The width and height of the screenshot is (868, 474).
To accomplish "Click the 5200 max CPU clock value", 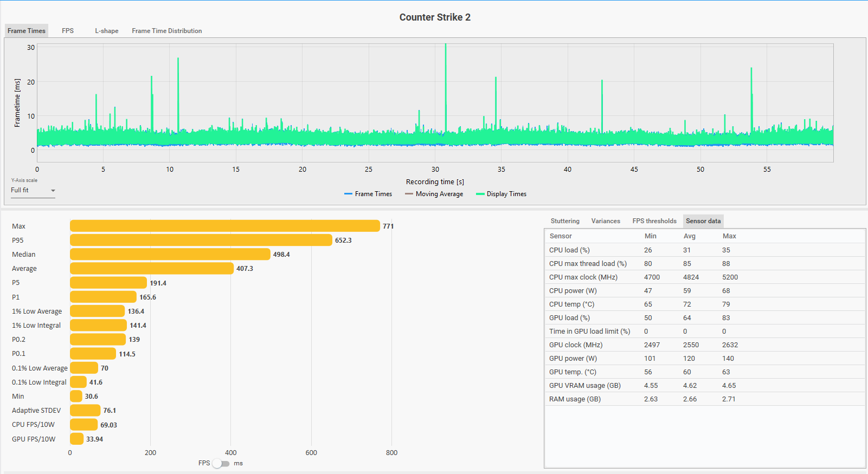I will click(x=730, y=277).
